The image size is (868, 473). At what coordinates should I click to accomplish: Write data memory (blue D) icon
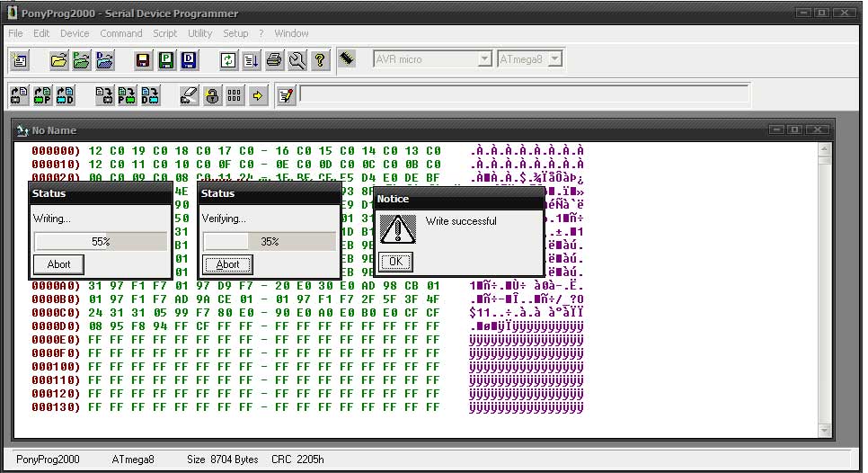tap(150, 96)
